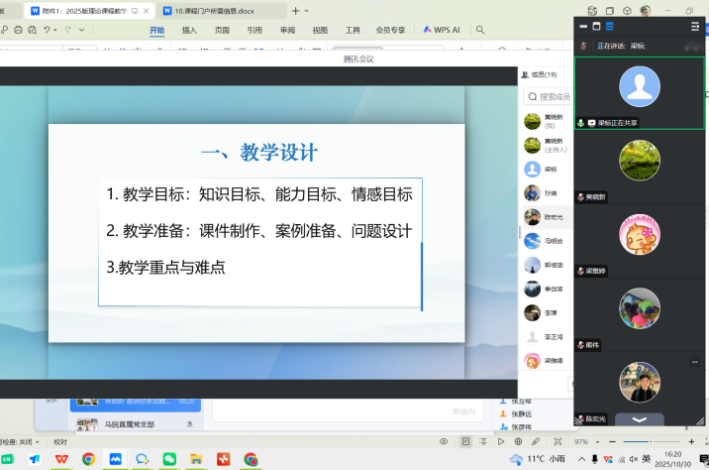Image resolution: width=709 pixels, height=470 pixels.
Task: Select the 黄晓航 video tile with moss avatar
Action: tap(639, 167)
